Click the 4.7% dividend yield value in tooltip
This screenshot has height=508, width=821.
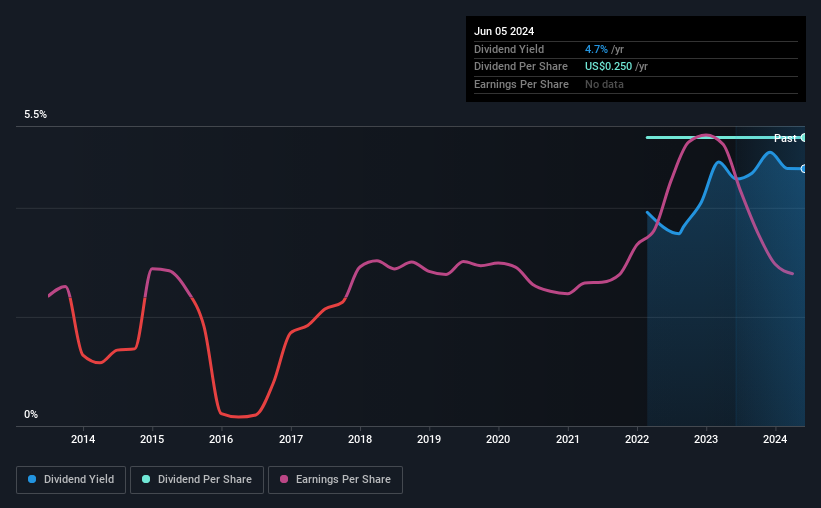tap(596, 49)
